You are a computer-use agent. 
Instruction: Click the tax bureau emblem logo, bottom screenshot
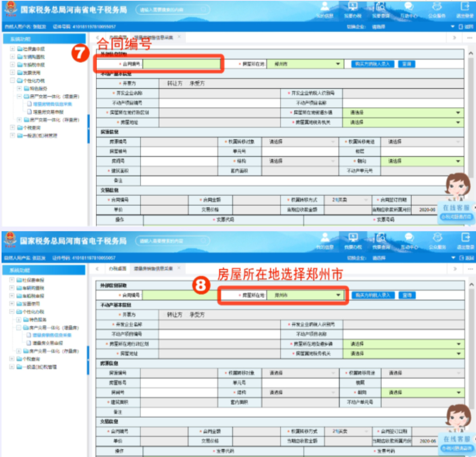point(10,240)
